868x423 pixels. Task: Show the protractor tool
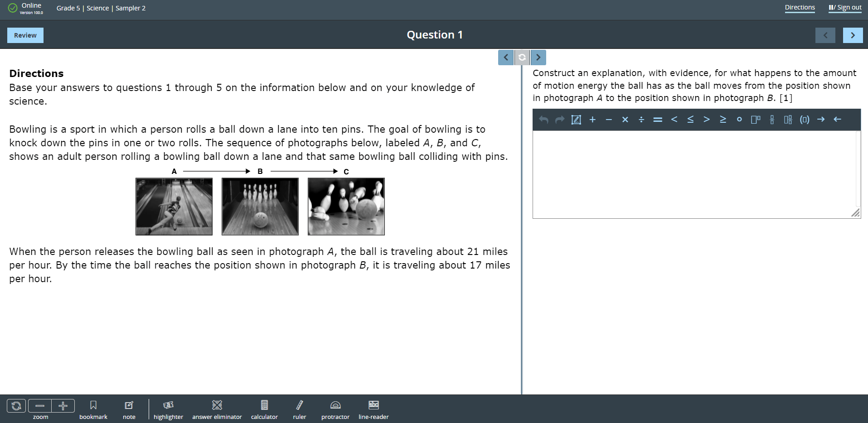(335, 409)
